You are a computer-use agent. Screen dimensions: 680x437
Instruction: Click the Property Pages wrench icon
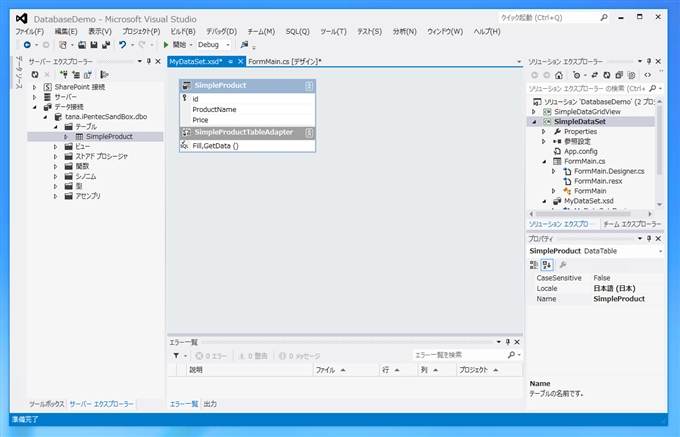(x=563, y=264)
